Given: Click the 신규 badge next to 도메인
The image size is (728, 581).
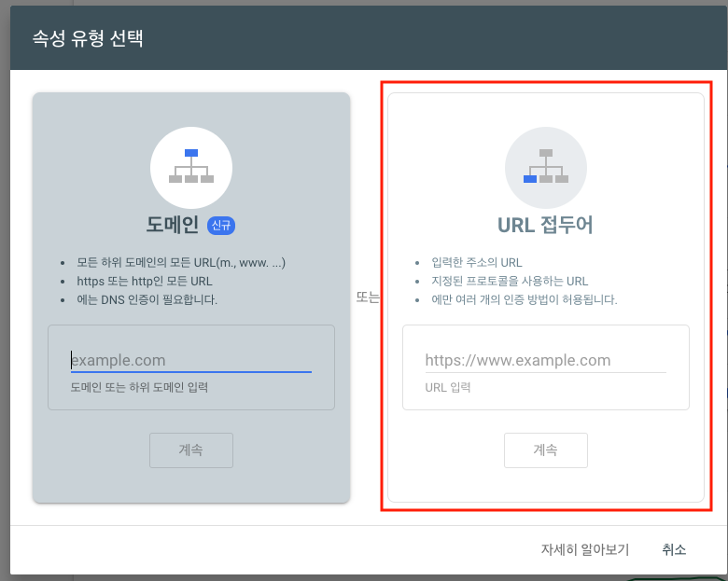Looking at the screenshot, I should click(x=221, y=226).
